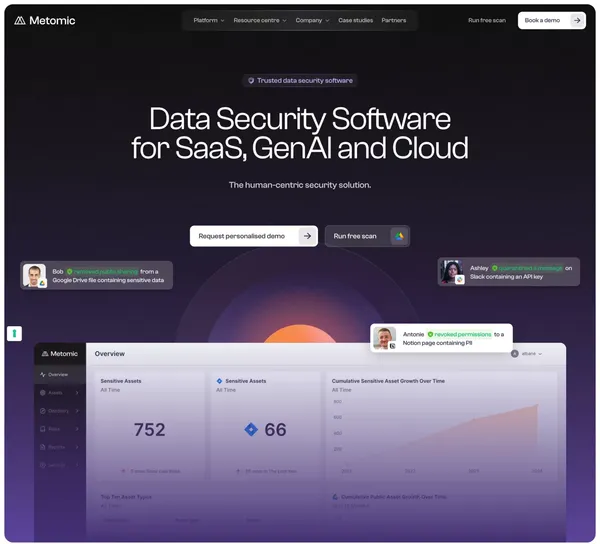Go to Partners page
This screenshot has height=544, width=600.
click(394, 20)
